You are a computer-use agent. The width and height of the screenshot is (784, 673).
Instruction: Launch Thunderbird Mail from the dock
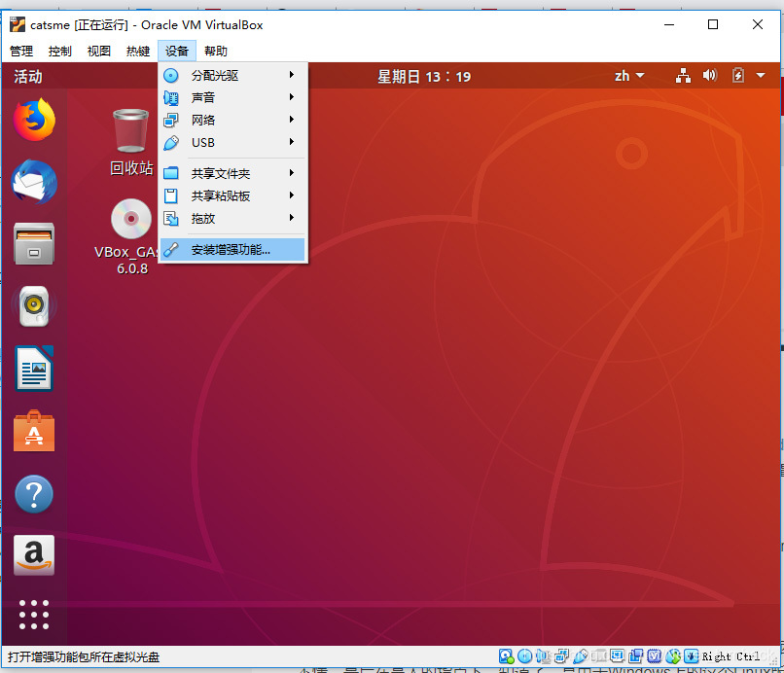click(34, 182)
